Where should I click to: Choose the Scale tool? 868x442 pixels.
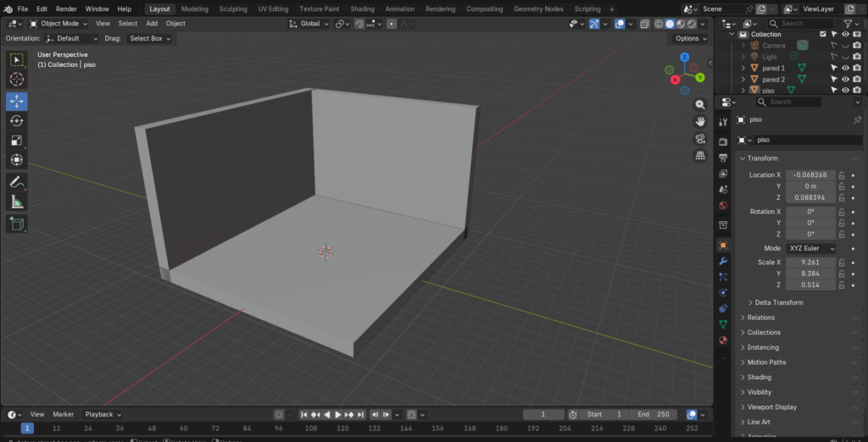click(x=17, y=141)
